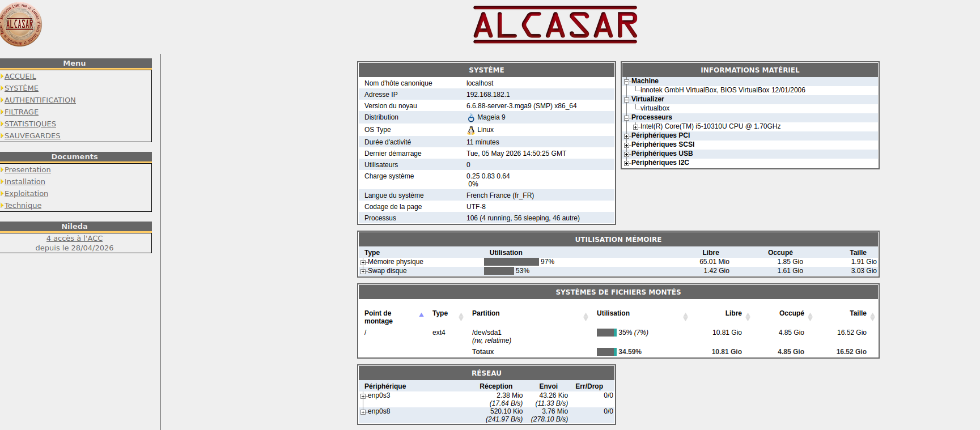
Task: Sort filesystems by Libre column arrows
Action: click(x=748, y=317)
